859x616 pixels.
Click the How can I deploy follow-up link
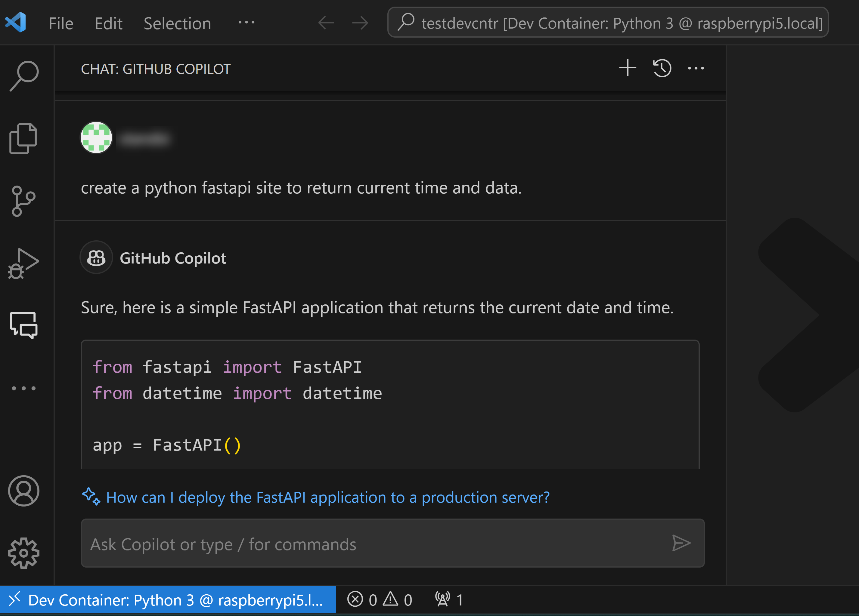pyautogui.click(x=328, y=497)
